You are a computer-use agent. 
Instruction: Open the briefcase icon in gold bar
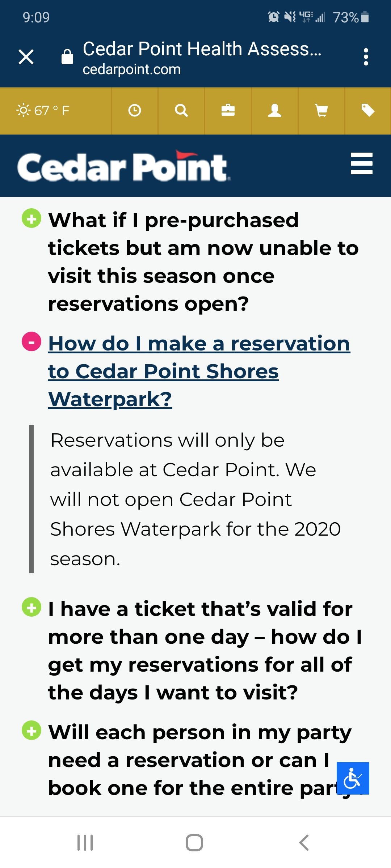(x=228, y=110)
